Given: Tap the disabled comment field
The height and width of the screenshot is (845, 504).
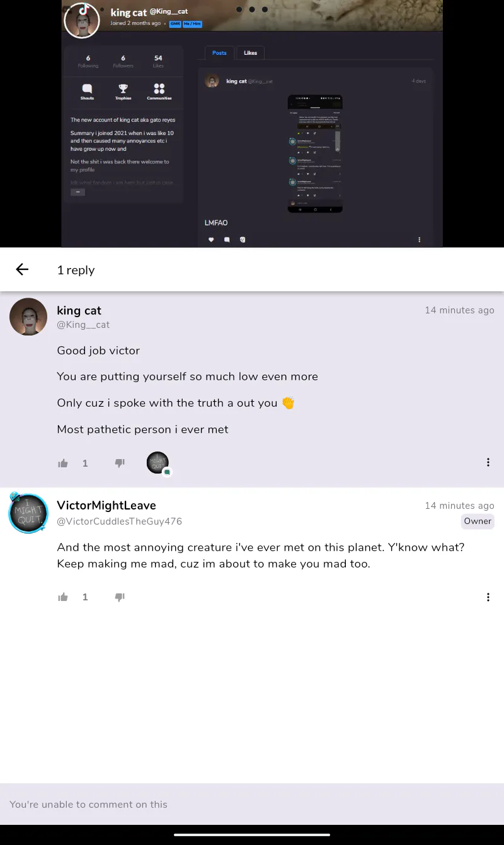Looking at the screenshot, I should coord(252,804).
